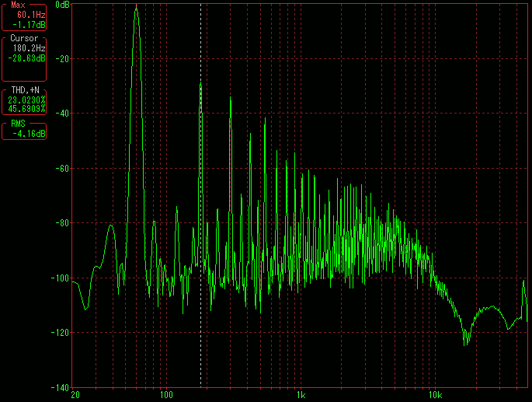Click the THD,+N panel label
The width and height of the screenshot is (532, 402).
[26, 90]
